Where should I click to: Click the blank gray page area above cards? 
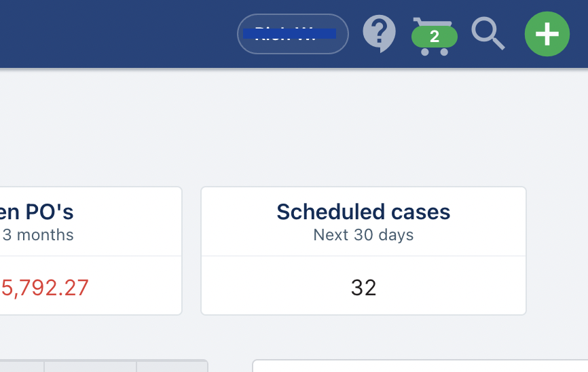tap(294, 128)
